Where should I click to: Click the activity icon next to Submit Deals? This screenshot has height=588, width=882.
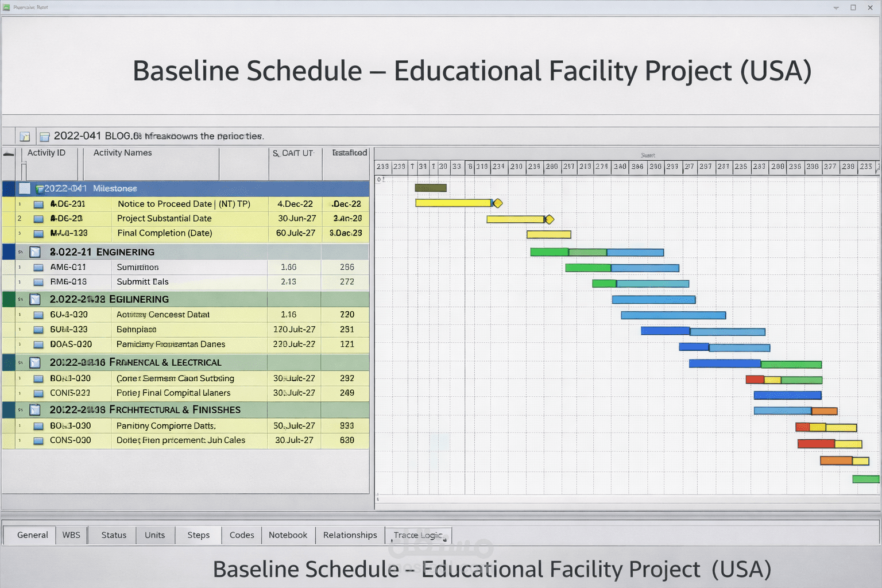[x=38, y=282]
